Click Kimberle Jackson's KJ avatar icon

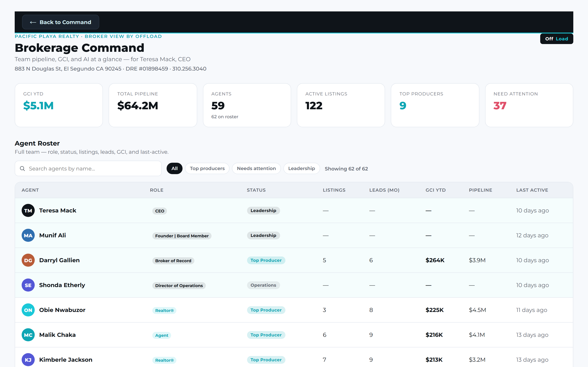[x=28, y=360]
